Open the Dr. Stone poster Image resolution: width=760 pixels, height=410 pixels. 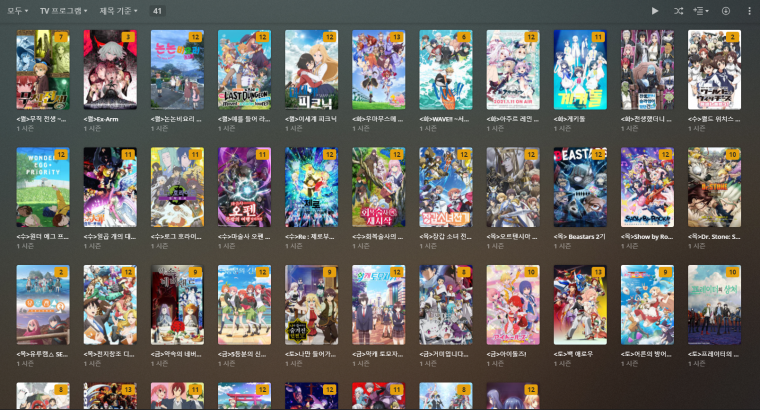[714, 187]
